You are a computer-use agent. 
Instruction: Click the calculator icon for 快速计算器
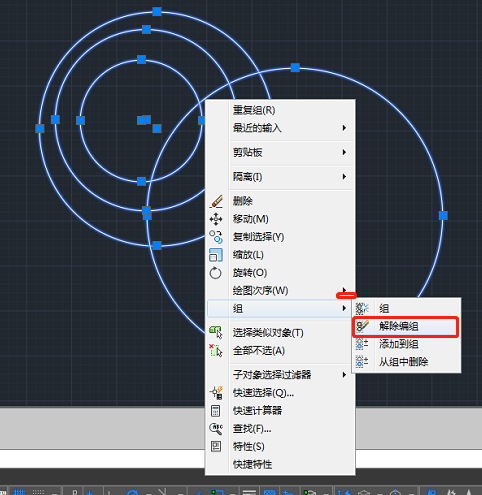point(216,411)
